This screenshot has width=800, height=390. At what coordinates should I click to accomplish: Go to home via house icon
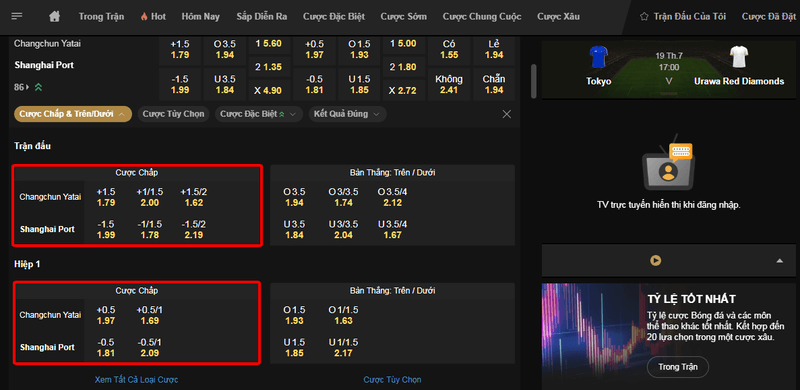tap(55, 16)
